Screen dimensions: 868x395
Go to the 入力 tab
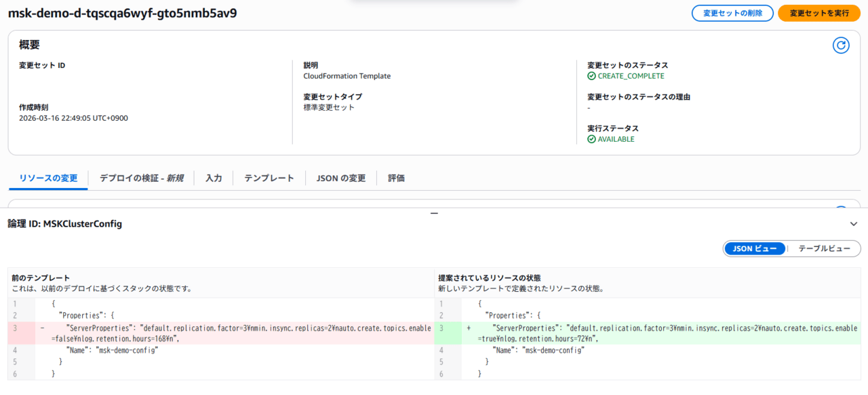(x=214, y=178)
